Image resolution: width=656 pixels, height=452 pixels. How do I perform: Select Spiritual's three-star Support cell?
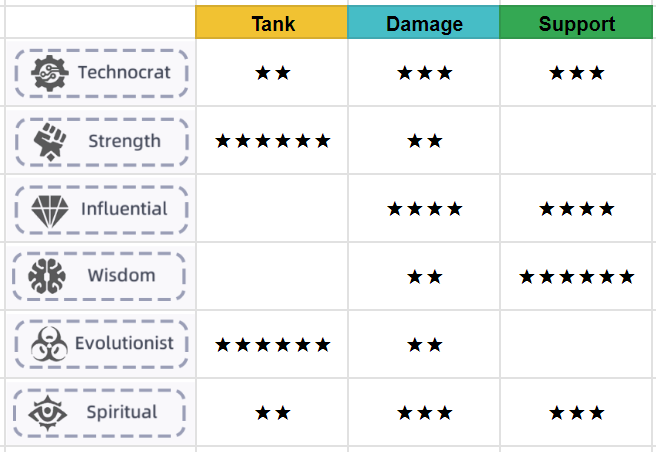(x=576, y=412)
